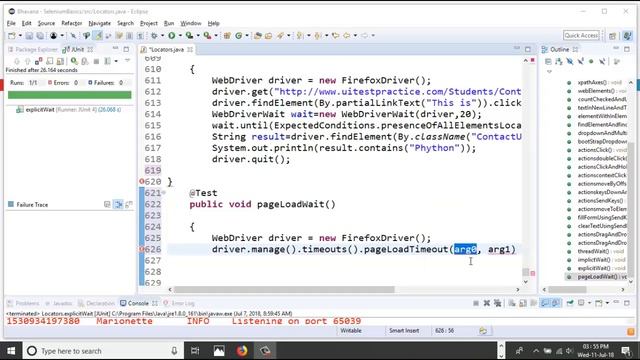Click Rerun Failed Tests First icon in JUnit

[x=84, y=61]
